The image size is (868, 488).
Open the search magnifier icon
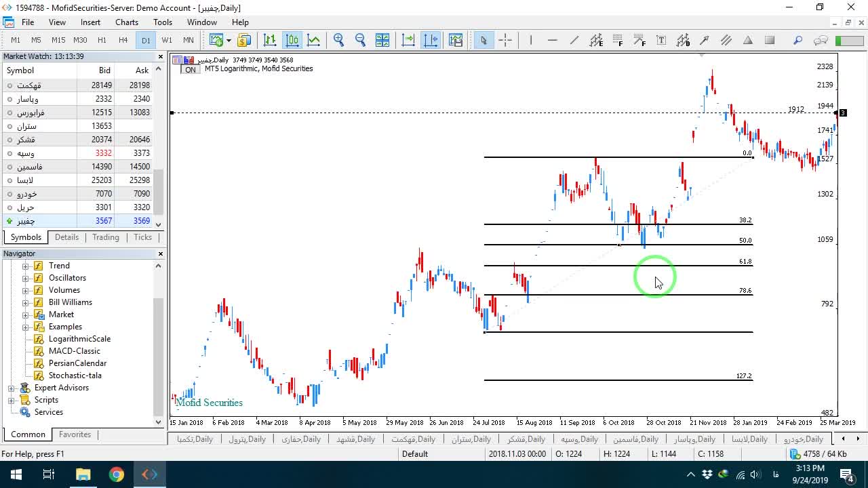[798, 40]
